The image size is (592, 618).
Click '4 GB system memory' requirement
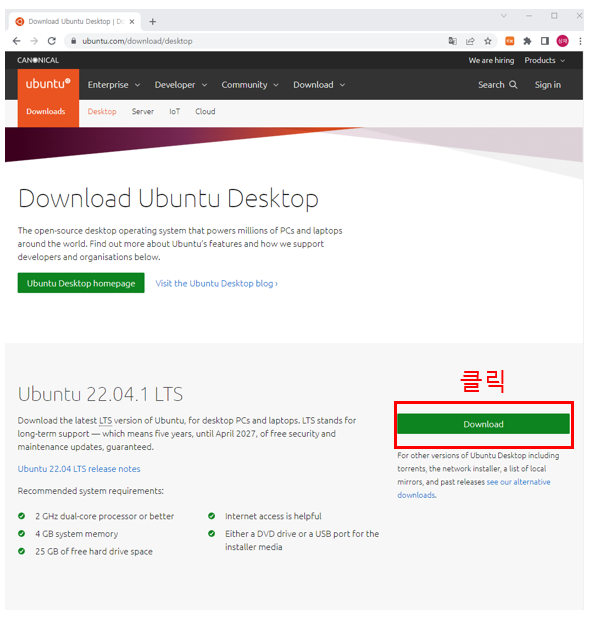[x=76, y=534]
